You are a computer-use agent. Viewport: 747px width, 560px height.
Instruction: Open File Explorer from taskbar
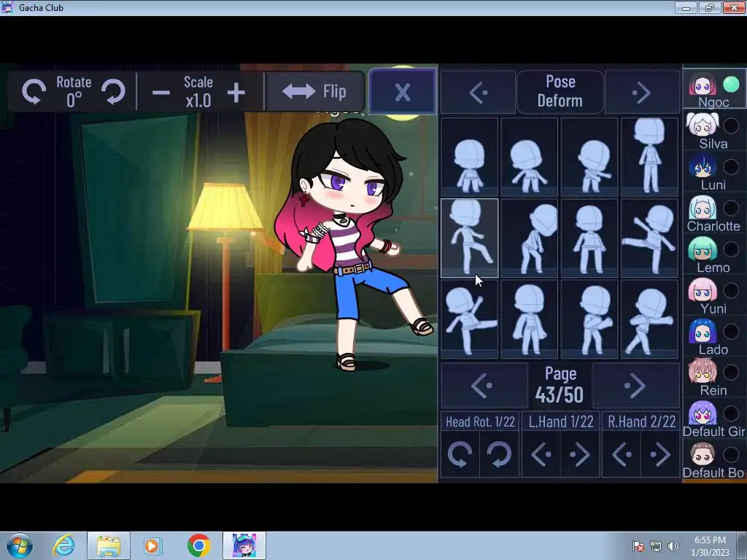(109, 545)
